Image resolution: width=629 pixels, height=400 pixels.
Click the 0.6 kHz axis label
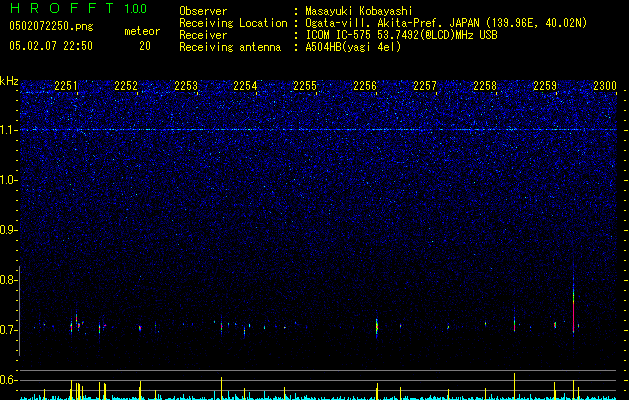pyautogui.click(x=8, y=380)
